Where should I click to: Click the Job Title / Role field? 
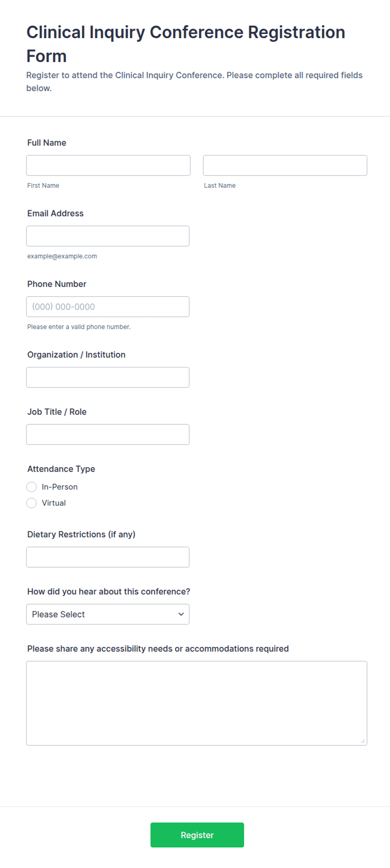pyautogui.click(x=108, y=434)
